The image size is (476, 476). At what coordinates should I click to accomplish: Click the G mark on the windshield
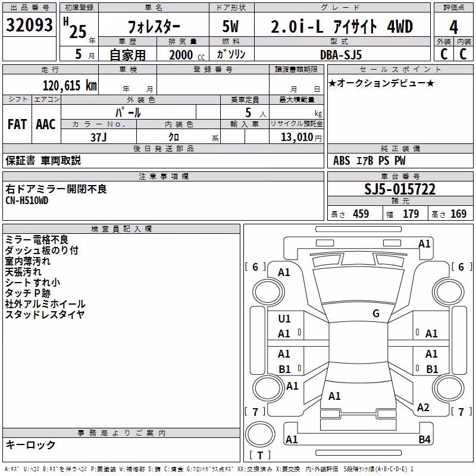click(376, 314)
